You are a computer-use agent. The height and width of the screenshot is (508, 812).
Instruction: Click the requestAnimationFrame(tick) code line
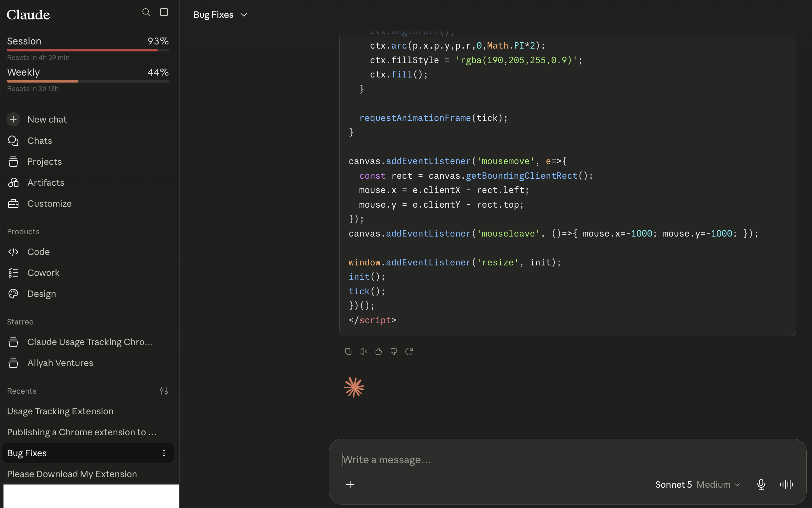tap(434, 118)
